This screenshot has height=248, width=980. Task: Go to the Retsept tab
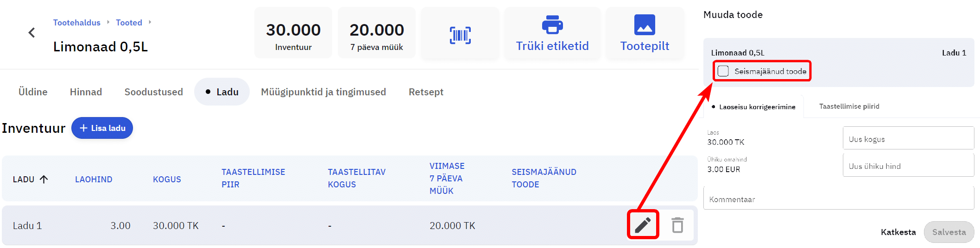(426, 92)
